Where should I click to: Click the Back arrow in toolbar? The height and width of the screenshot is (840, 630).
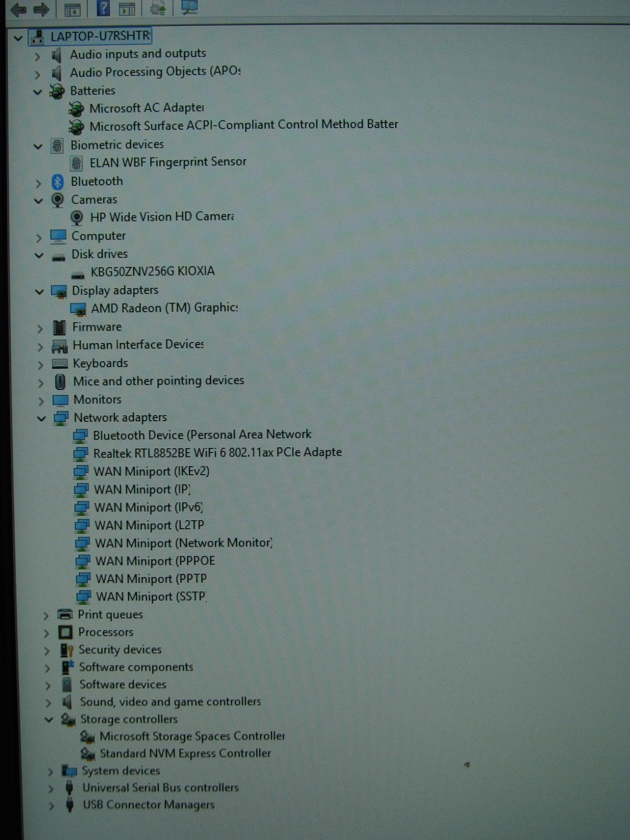click(18, 9)
